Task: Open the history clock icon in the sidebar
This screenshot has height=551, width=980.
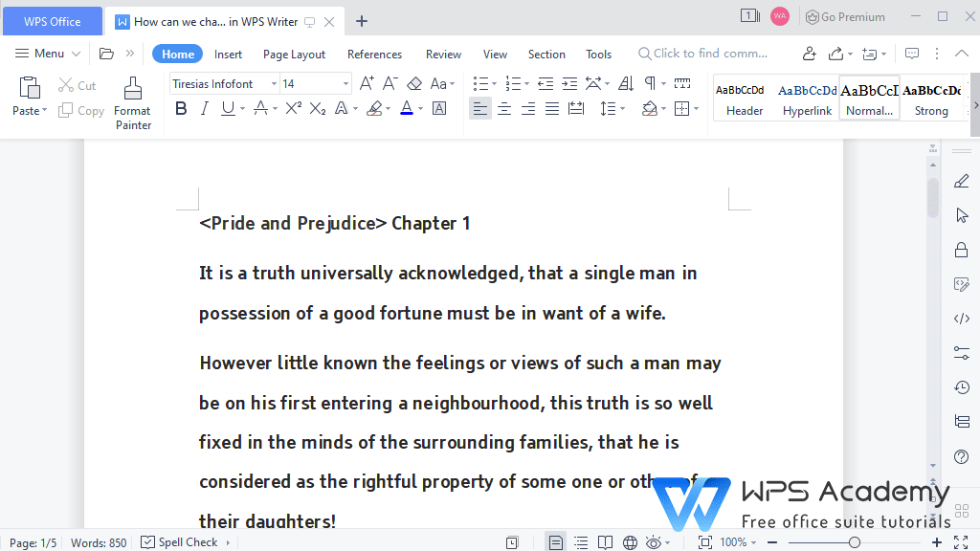Action: pyautogui.click(x=962, y=387)
